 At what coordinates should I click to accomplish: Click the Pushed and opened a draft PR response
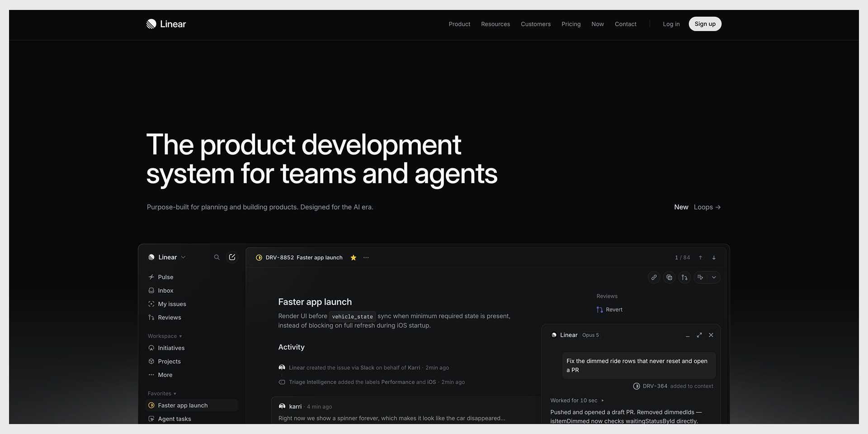[626, 416]
